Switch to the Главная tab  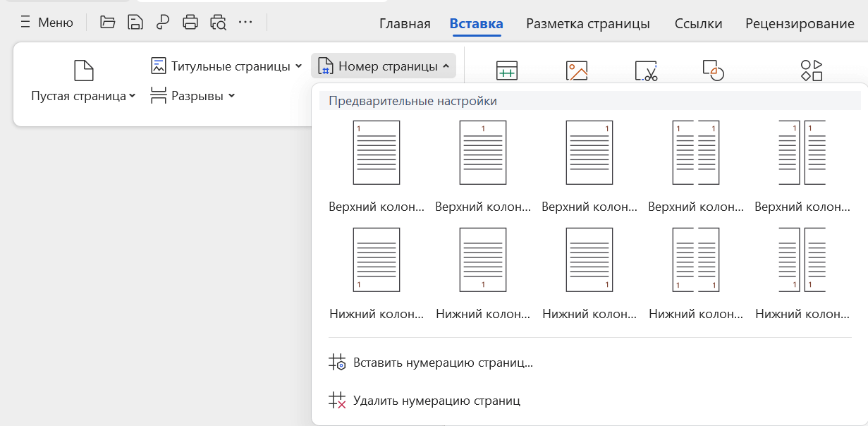point(405,24)
